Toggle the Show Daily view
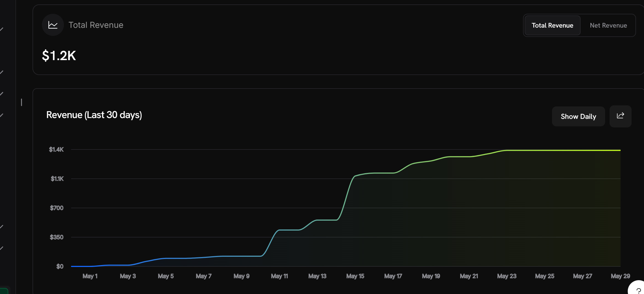Image resolution: width=644 pixels, height=294 pixels. click(578, 116)
